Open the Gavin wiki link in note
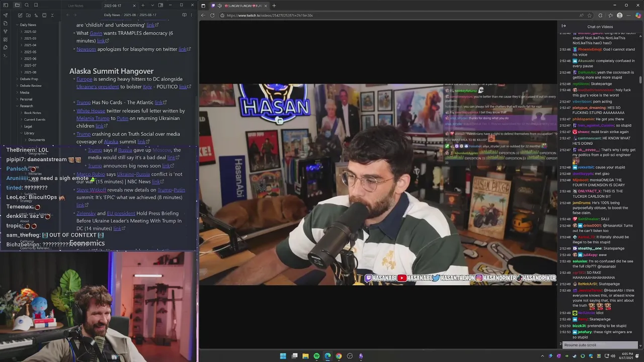 pos(96,33)
